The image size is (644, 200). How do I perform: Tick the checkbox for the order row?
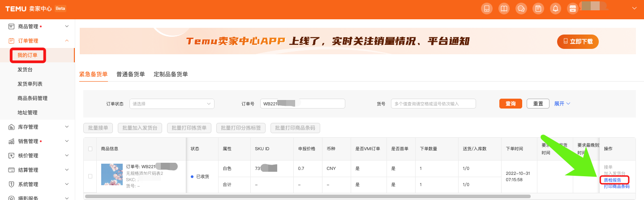click(x=90, y=176)
